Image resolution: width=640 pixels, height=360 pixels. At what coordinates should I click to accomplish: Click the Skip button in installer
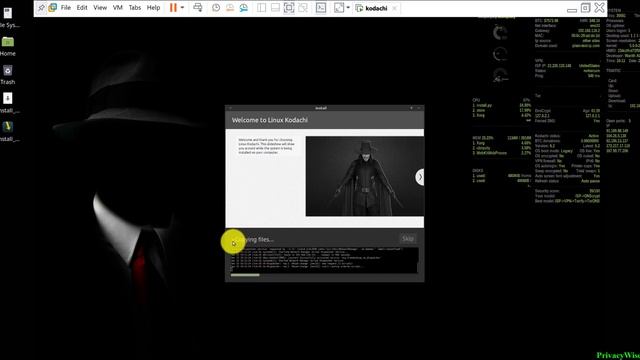[x=408, y=238]
